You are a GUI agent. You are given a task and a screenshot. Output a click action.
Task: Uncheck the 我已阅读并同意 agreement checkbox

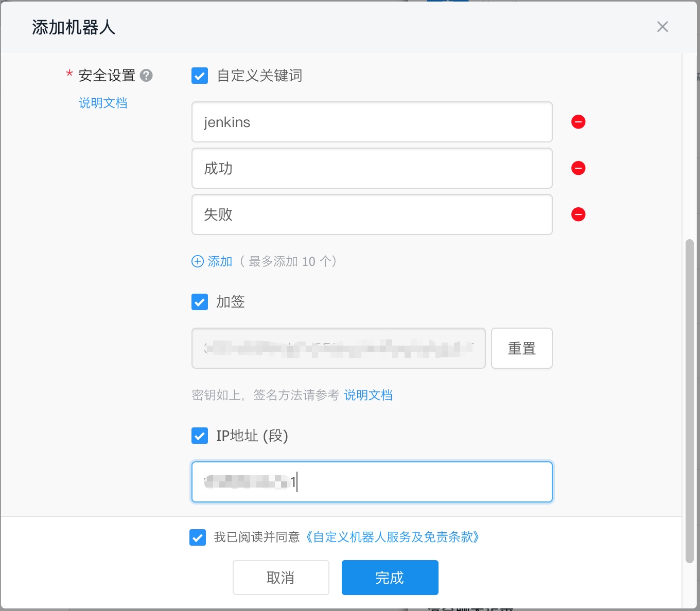tap(198, 537)
